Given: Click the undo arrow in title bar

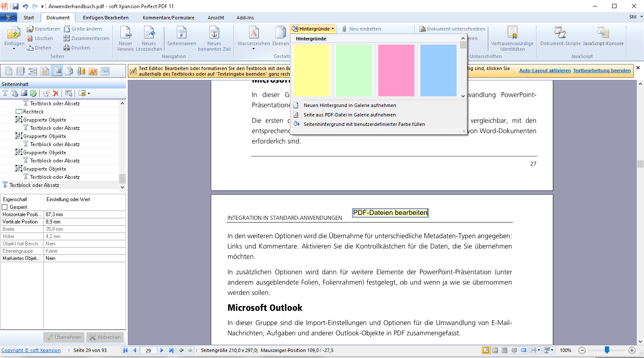Looking at the screenshot, I should 25,6.
